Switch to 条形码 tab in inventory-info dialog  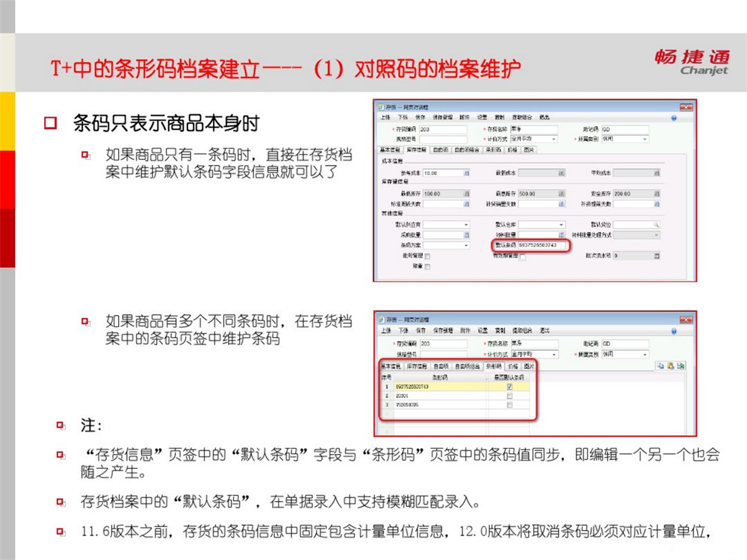493,149
